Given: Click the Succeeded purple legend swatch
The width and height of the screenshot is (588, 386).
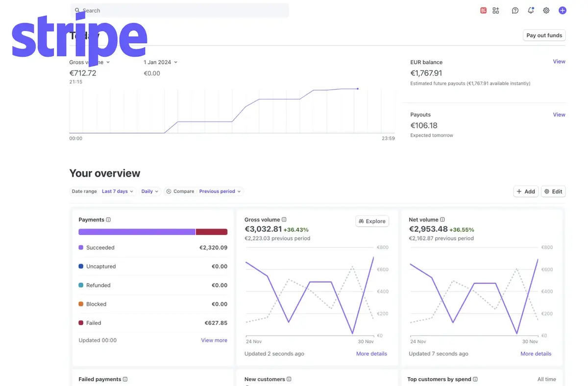Looking at the screenshot, I should point(81,248).
